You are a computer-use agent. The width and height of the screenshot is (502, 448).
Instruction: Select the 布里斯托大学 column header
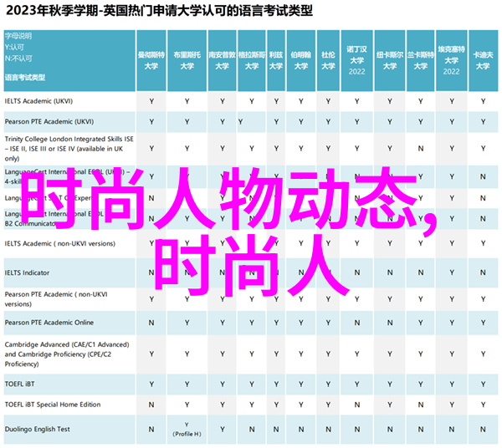pos(187,57)
